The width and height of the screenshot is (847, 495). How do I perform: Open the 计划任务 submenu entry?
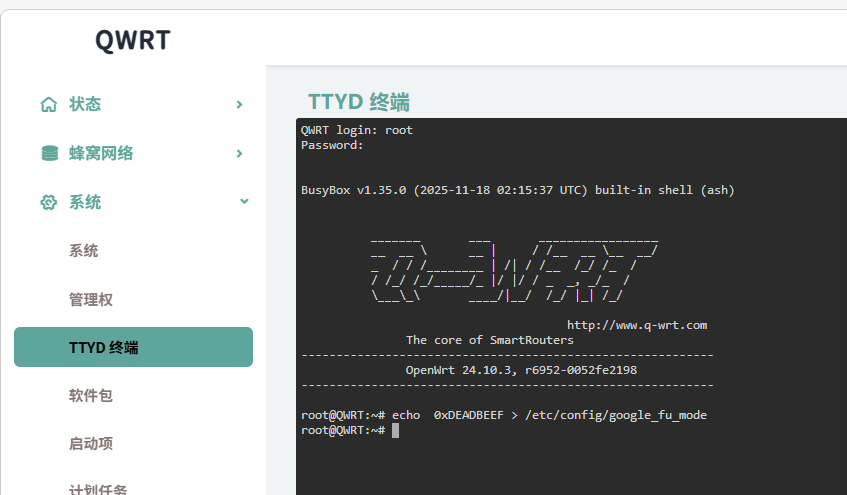pos(98,488)
